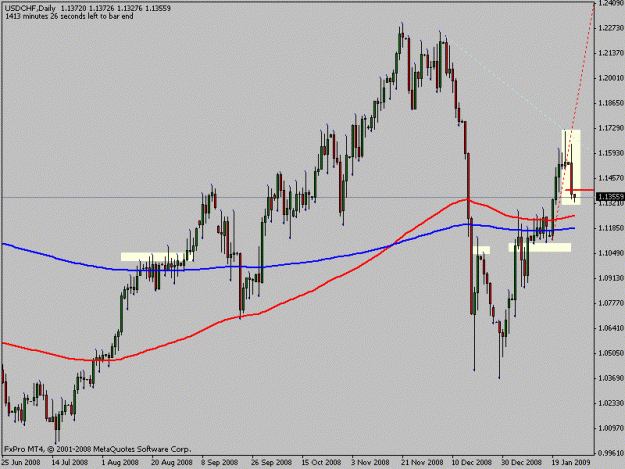The height and width of the screenshot is (469, 625).
Task: Click price level 1.05050 on the price axis
Action: coord(611,353)
